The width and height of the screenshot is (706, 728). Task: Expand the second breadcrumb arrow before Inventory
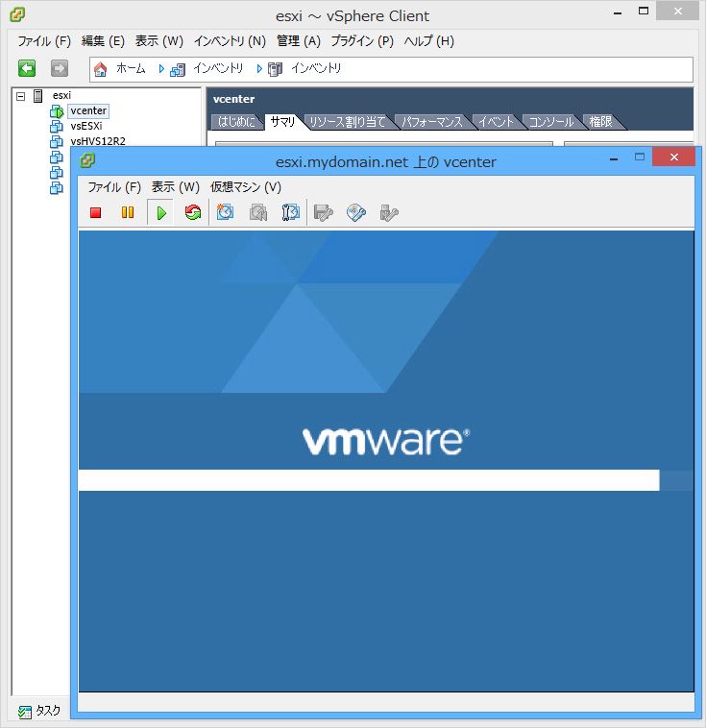259,69
